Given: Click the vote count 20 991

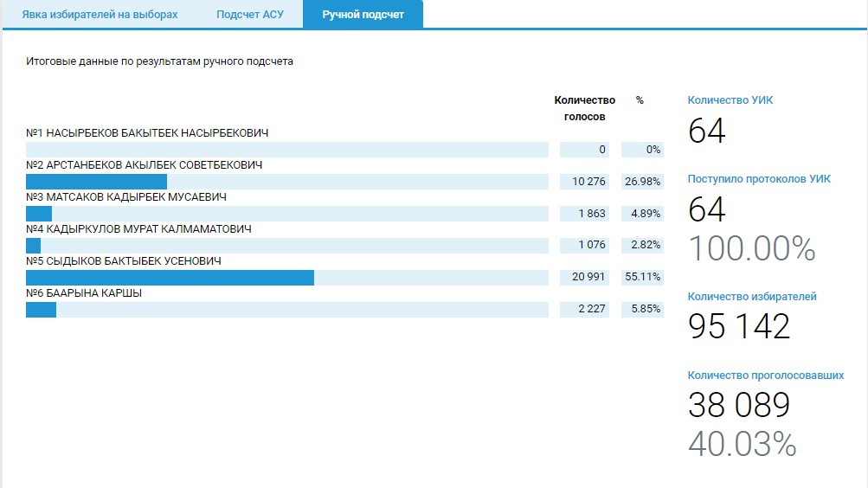Looking at the screenshot, I should [584, 278].
